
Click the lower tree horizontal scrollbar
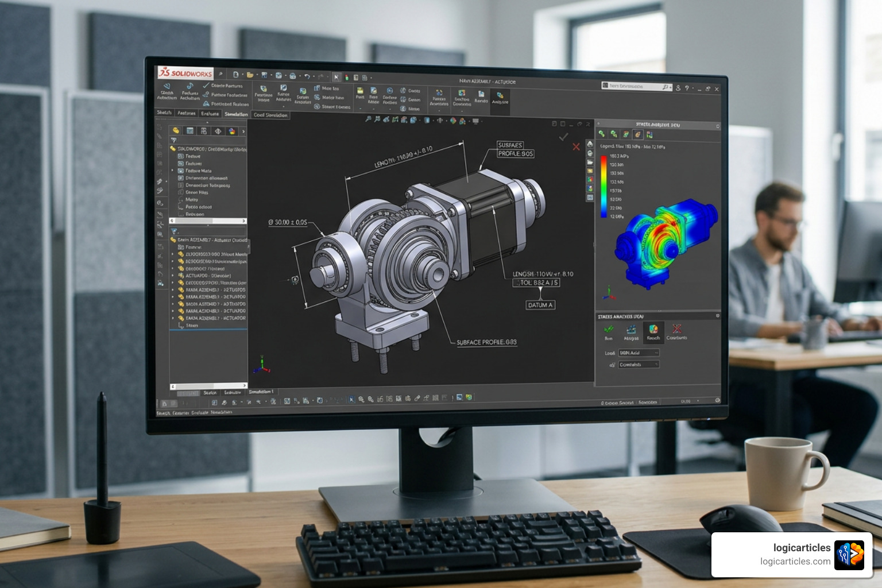[x=208, y=386]
